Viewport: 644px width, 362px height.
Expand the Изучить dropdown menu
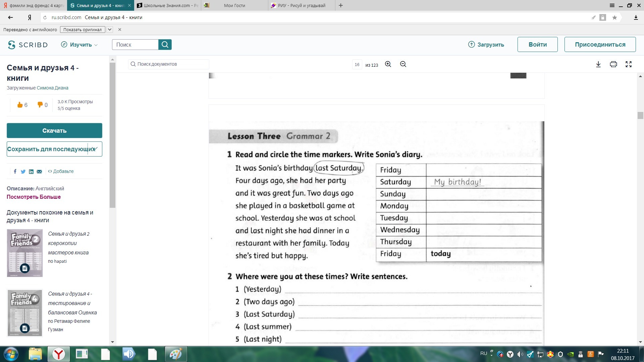(x=79, y=45)
